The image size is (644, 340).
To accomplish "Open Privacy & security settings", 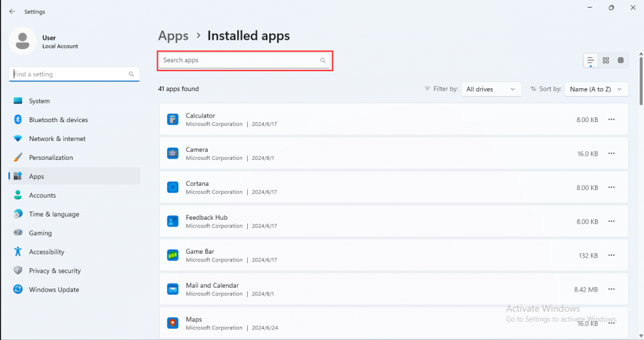I will tap(74, 271).
